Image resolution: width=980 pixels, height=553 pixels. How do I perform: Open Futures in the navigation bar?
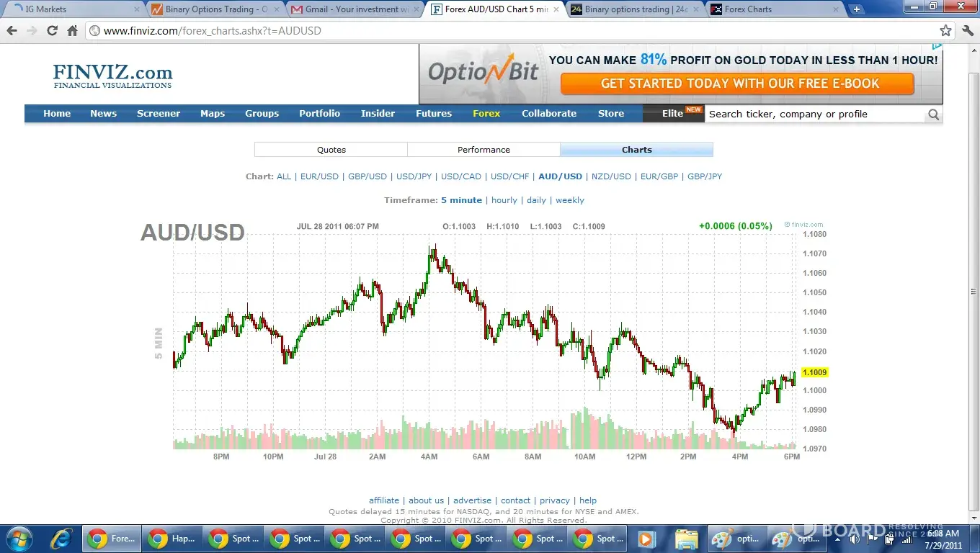pos(434,113)
